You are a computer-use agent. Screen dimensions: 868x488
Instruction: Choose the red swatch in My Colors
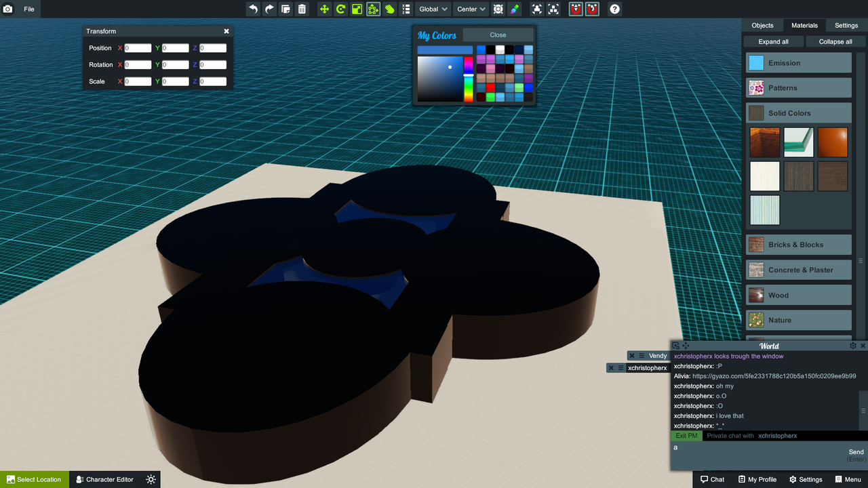490,87
